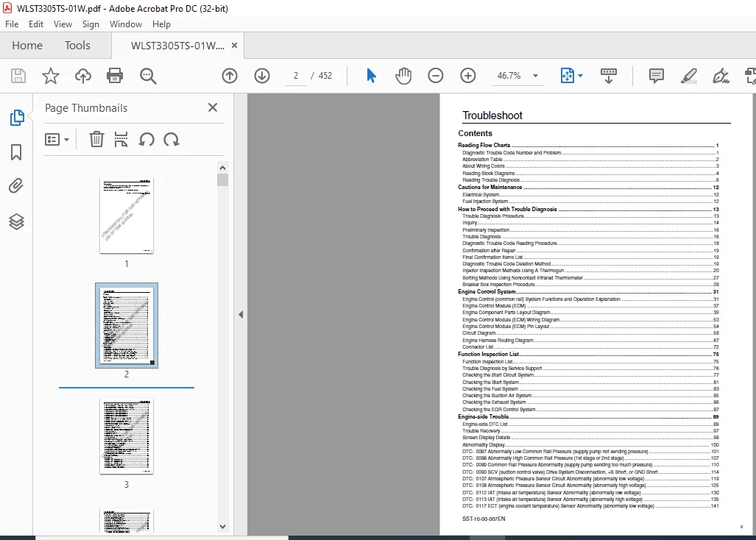Screen dimensions: 756x540
Task: Open the Find text magnifier
Action: click(x=148, y=76)
